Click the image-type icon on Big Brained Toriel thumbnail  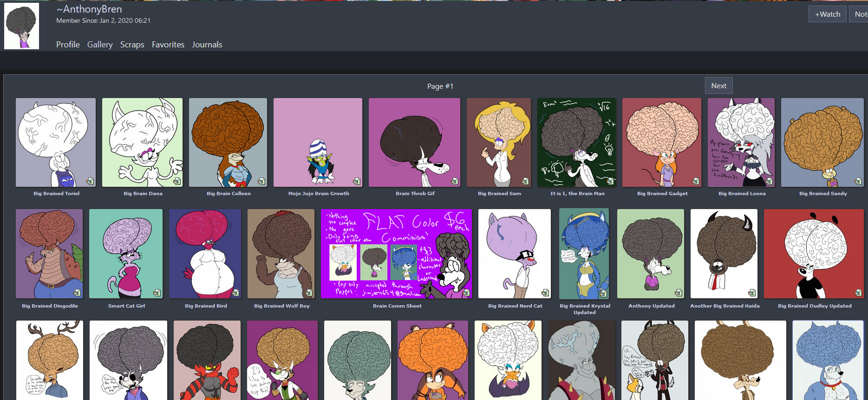pos(90,181)
